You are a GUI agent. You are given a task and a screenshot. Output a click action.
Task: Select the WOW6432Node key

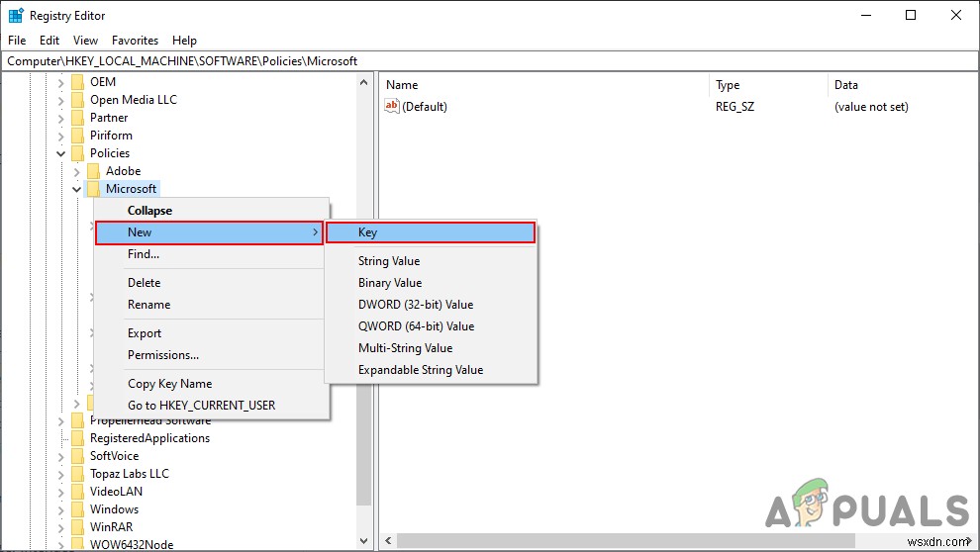[x=132, y=544]
